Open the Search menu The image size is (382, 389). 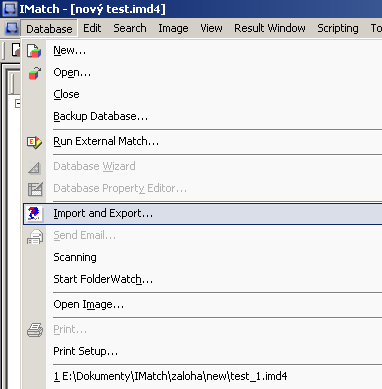130,28
